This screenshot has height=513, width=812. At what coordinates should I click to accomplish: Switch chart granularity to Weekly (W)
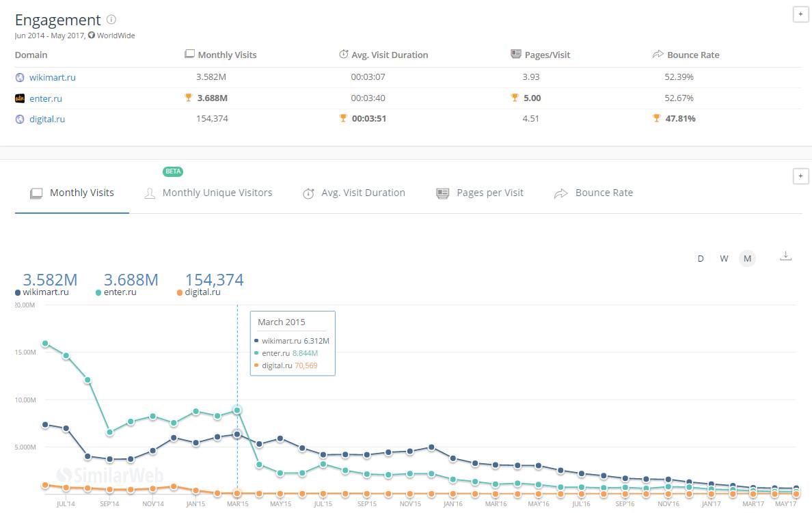[724, 258]
